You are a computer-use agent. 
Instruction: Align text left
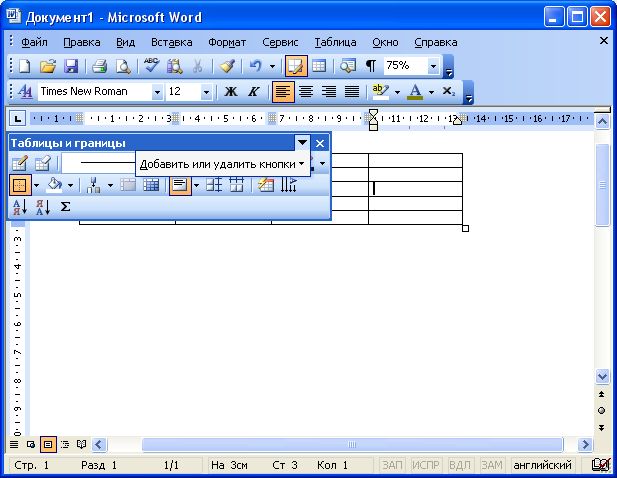(x=283, y=92)
